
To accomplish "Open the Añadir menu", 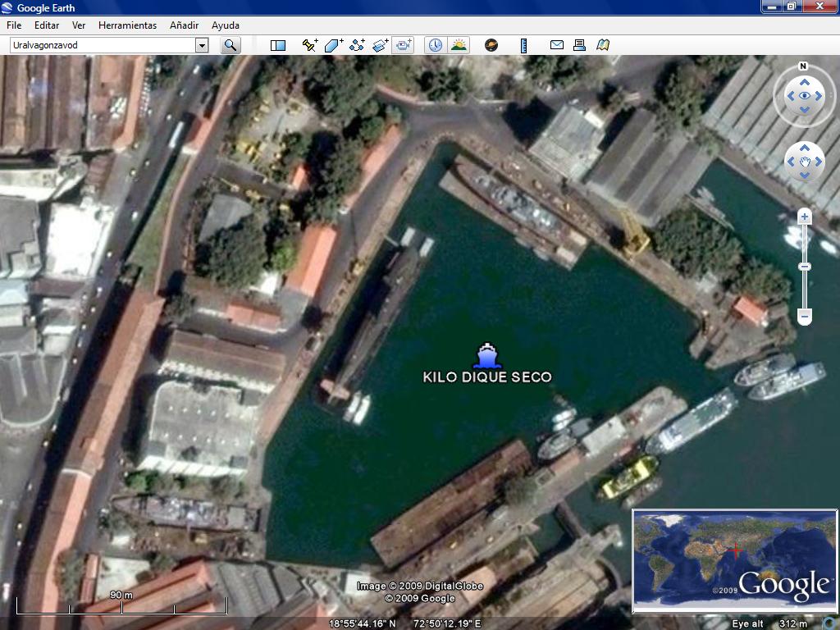I will [184, 25].
